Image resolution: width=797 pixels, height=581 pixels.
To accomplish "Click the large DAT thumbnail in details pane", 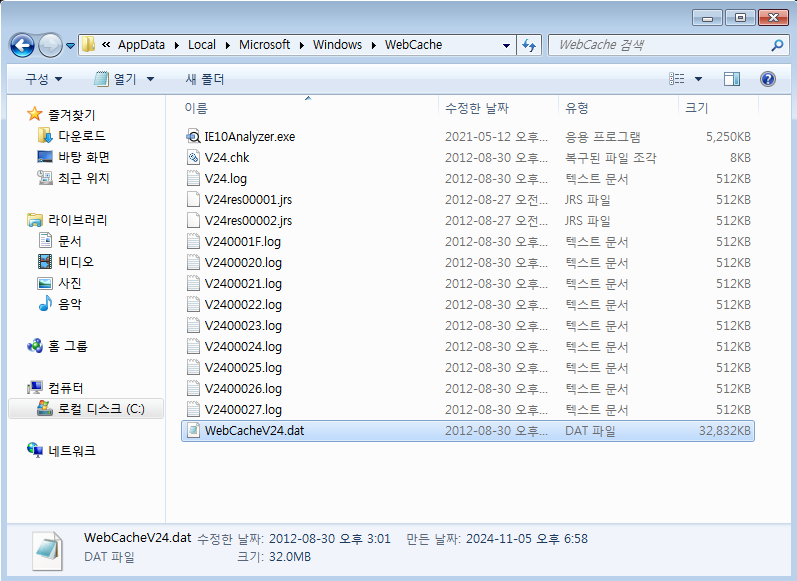I will 47,551.
